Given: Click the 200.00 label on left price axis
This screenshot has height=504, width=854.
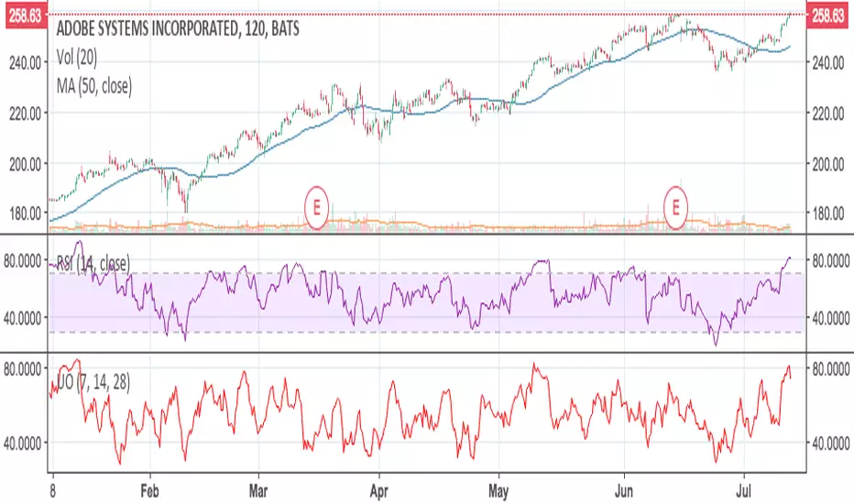Looking at the screenshot, I should [x=25, y=164].
